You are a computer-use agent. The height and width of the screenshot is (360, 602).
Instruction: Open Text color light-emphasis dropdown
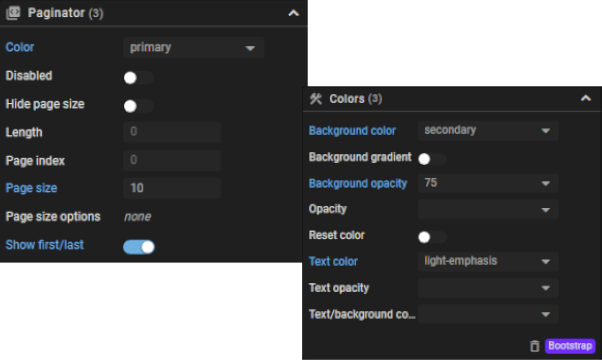(x=488, y=261)
